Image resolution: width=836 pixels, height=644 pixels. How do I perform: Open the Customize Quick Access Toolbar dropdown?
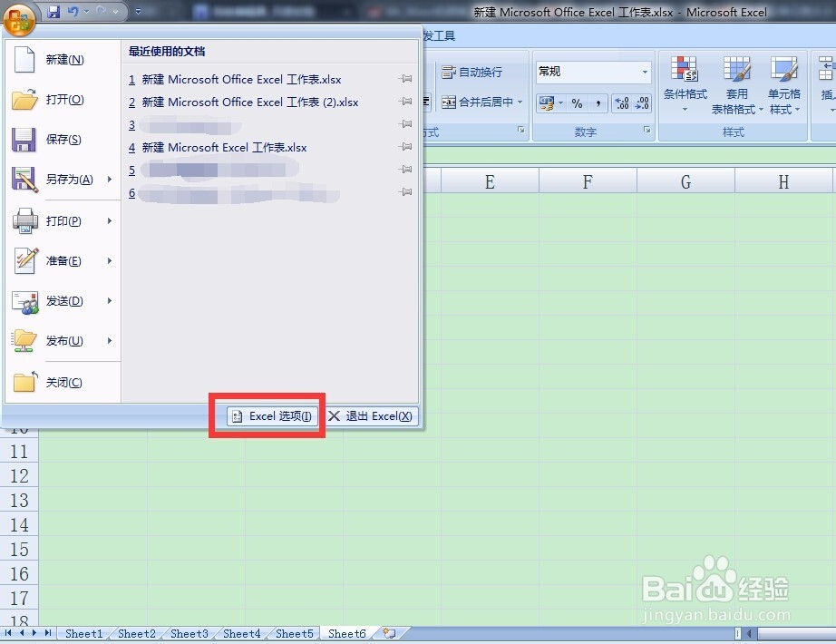click(138, 11)
